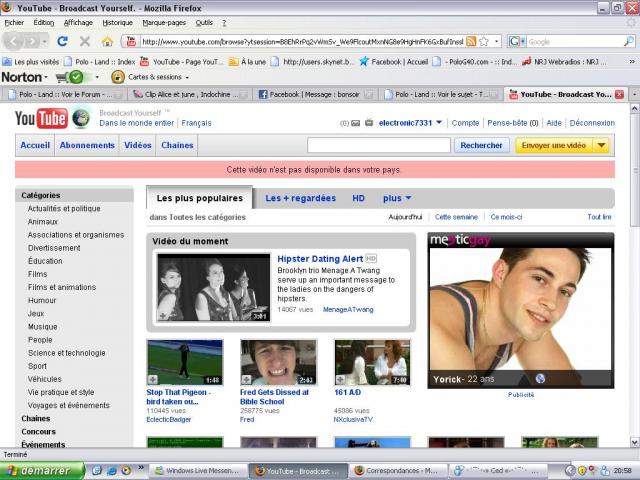Open the Google search engine selector
Screen dimensions: 640x480
click(517, 41)
